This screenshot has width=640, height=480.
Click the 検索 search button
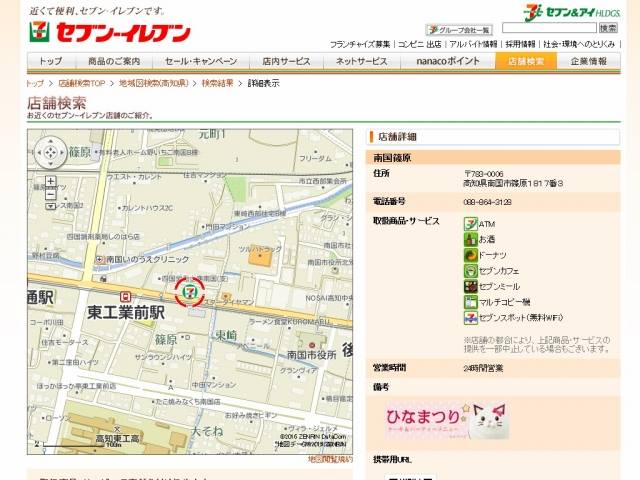(x=608, y=28)
